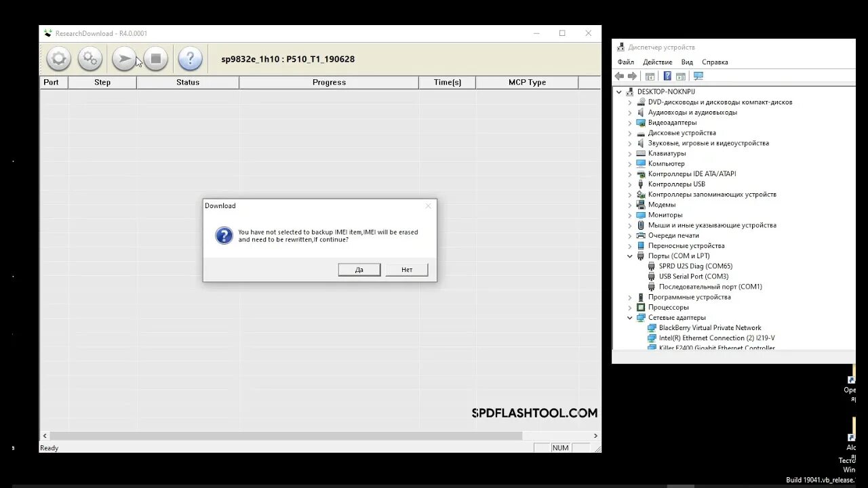Image resolution: width=868 pixels, height=488 pixels.
Task: Click the DVD drives category icon
Action: tap(641, 102)
